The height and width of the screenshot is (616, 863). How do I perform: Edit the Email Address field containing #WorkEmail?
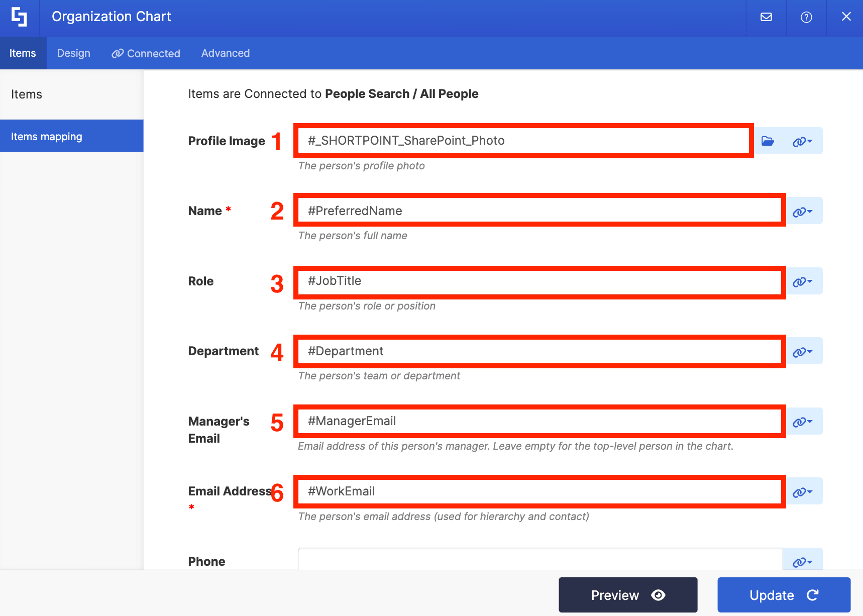tap(540, 491)
